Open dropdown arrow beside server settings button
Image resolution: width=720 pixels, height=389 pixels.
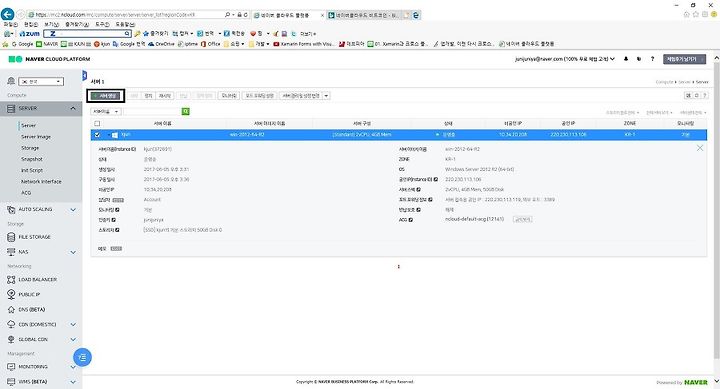point(326,96)
